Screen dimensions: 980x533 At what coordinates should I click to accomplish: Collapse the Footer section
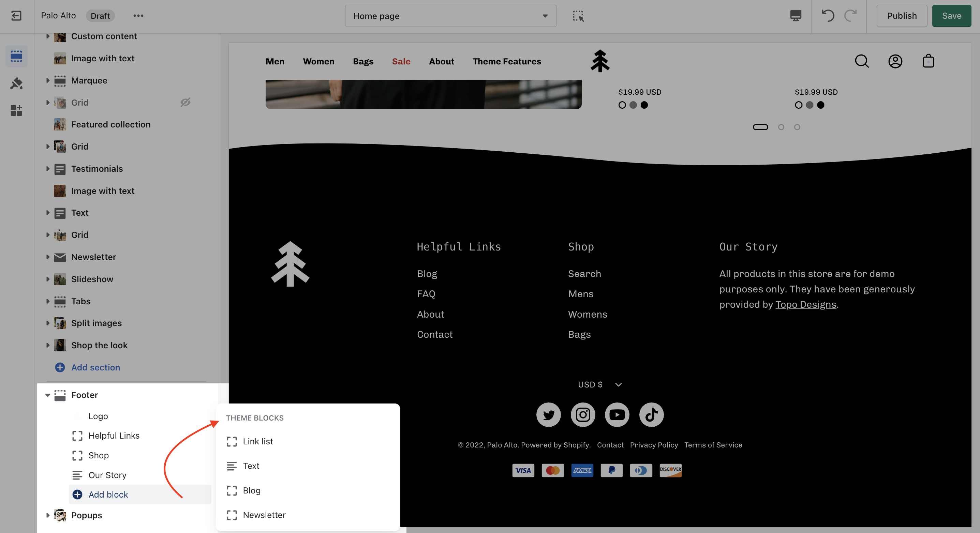point(47,395)
